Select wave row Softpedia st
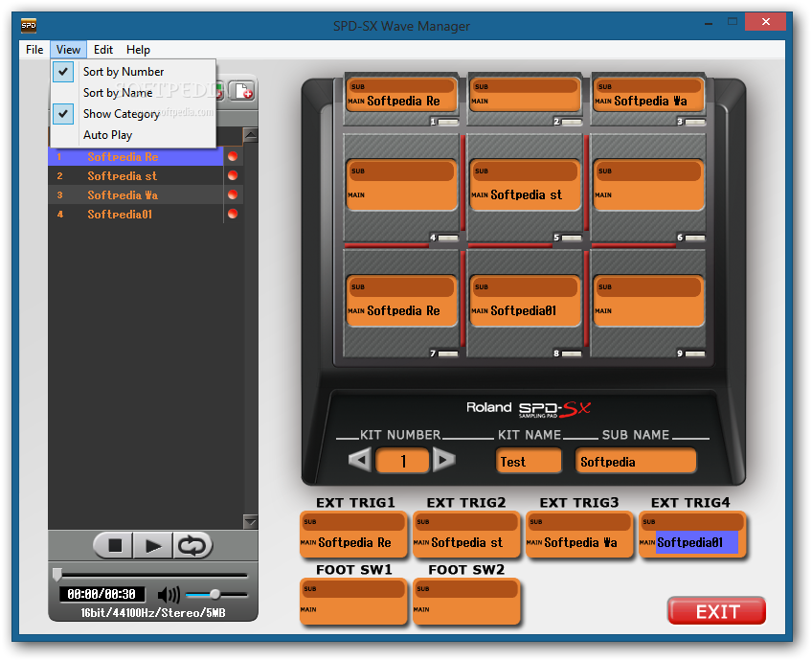Screen dimensions: 812x661 coord(136,175)
